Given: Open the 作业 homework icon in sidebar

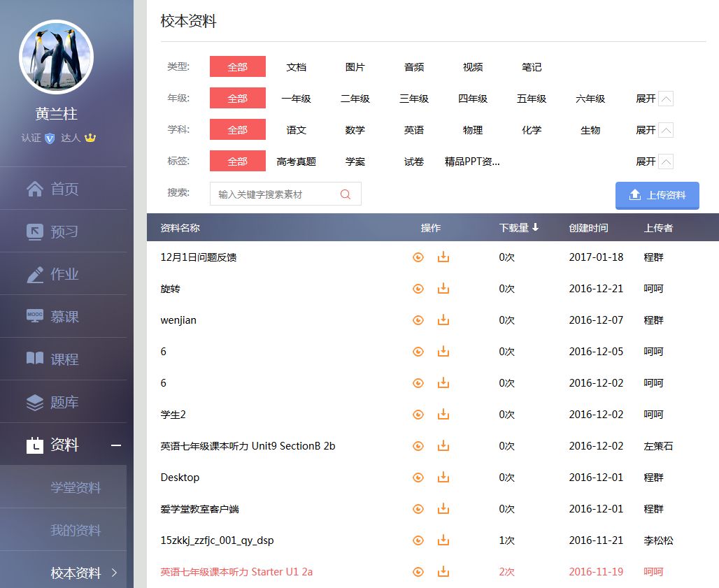Looking at the screenshot, I should pos(34,273).
